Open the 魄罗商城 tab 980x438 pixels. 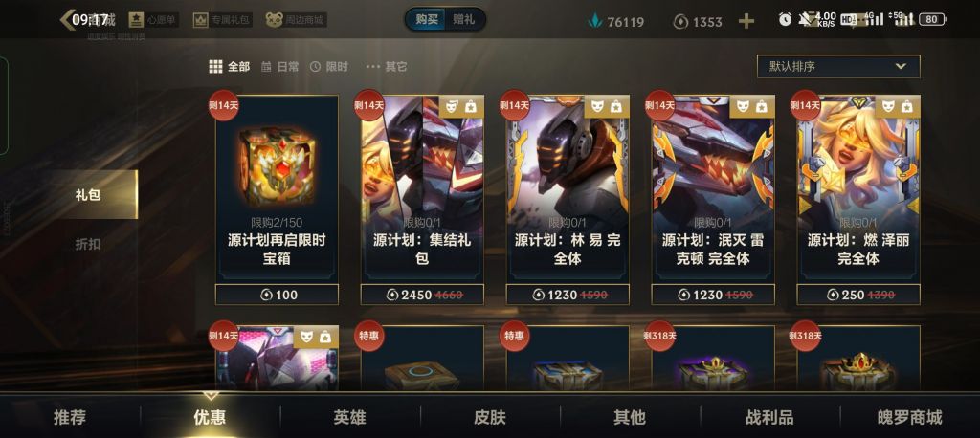tap(909, 417)
